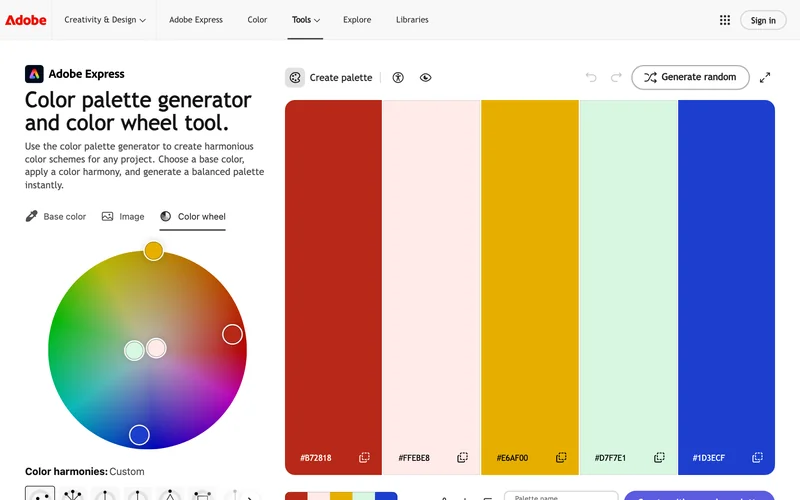Copy the #FFEBE8 hex code

[462, 457]
